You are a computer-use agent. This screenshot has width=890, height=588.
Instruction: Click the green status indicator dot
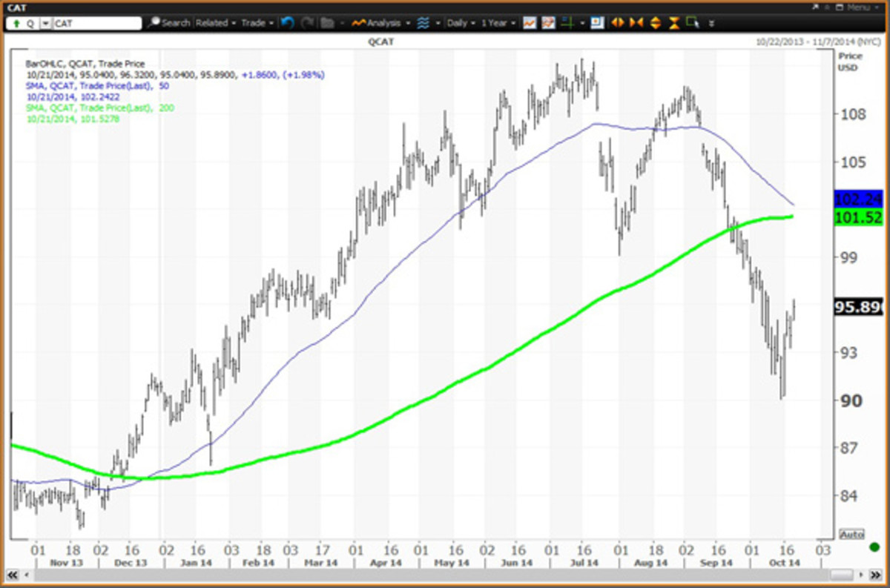875,547
